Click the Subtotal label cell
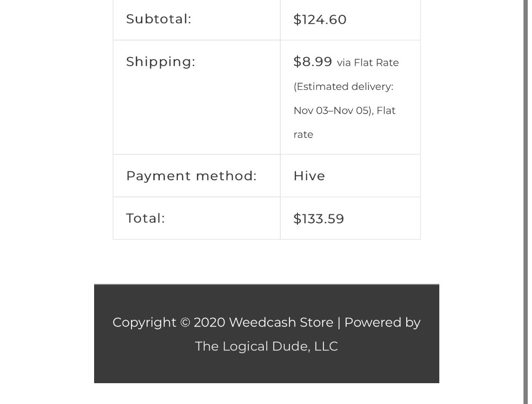This screenshot has height=404, width=532. 196,19
